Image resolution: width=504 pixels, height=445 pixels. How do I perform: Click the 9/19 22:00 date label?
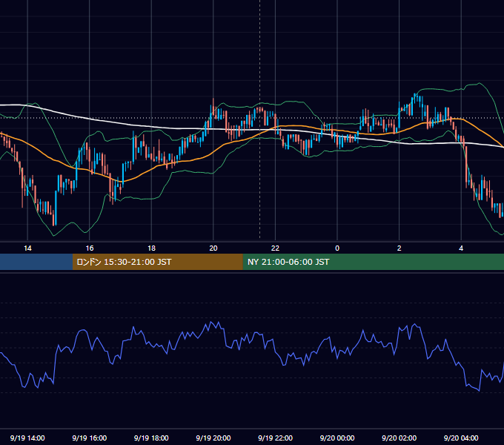[276, 438]
